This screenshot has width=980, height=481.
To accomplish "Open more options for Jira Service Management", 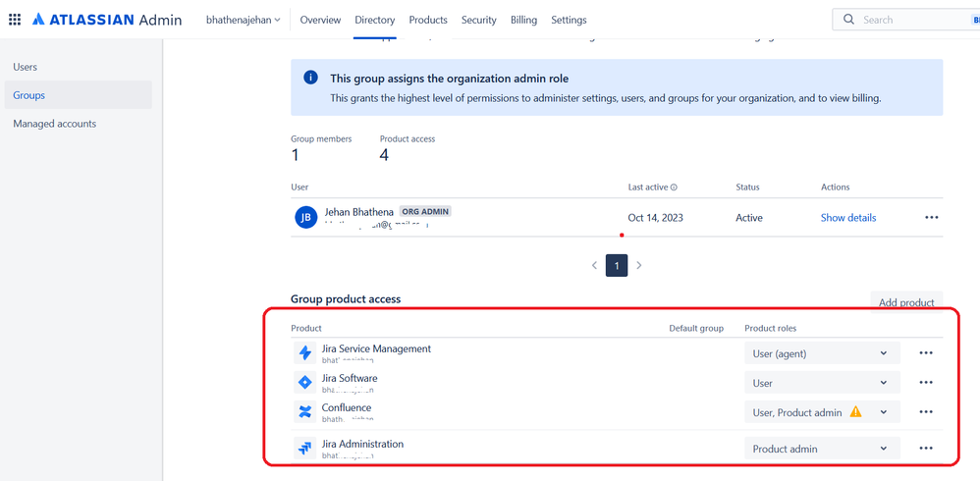I will point(926,353).
